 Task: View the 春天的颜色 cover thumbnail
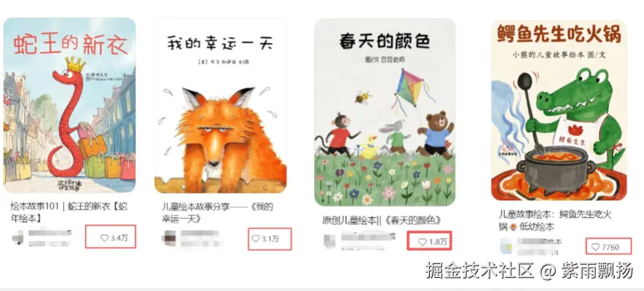point(385,112)
